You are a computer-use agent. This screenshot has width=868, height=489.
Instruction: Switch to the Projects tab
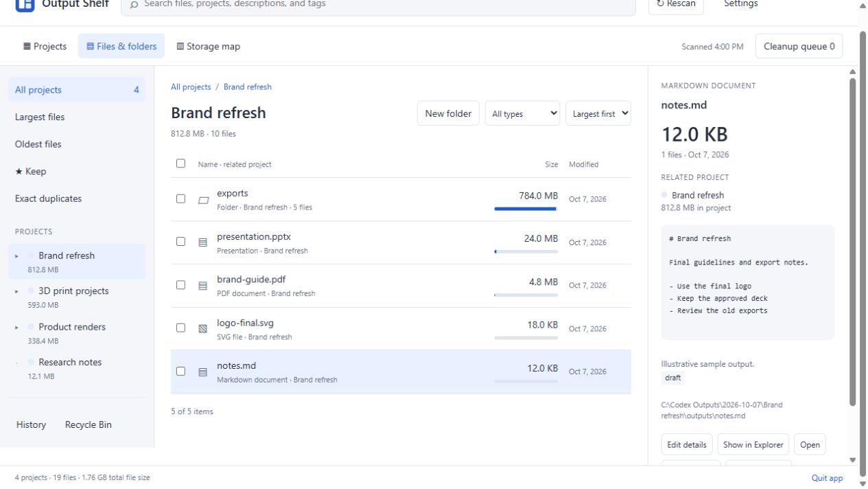(45, 47)
